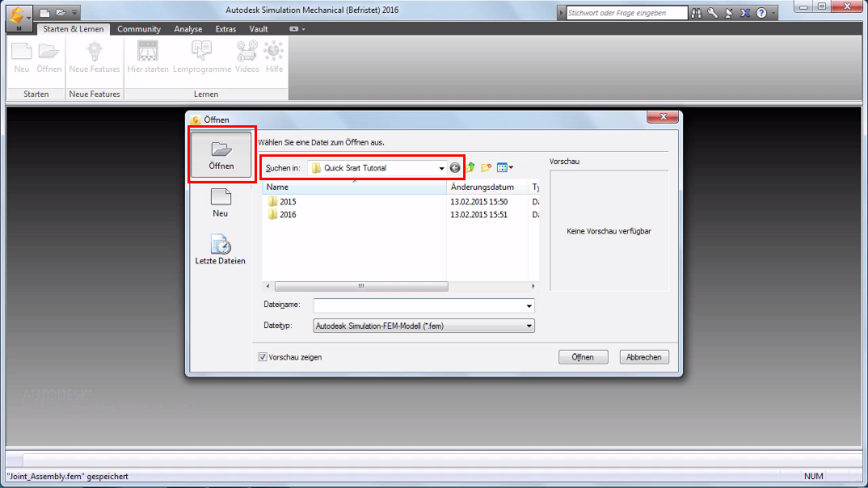Expand the view menu dropdown arrow

click(x=511, y=167)
